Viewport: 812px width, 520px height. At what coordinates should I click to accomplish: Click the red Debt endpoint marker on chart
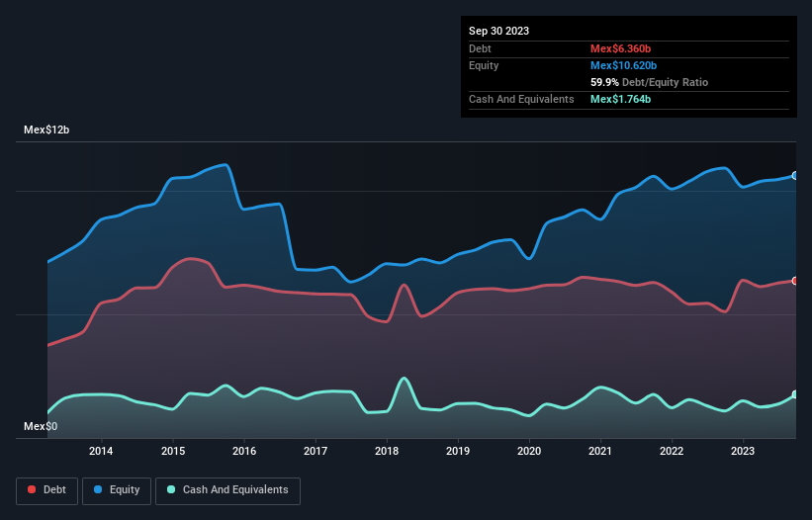(x=795, y=281)
